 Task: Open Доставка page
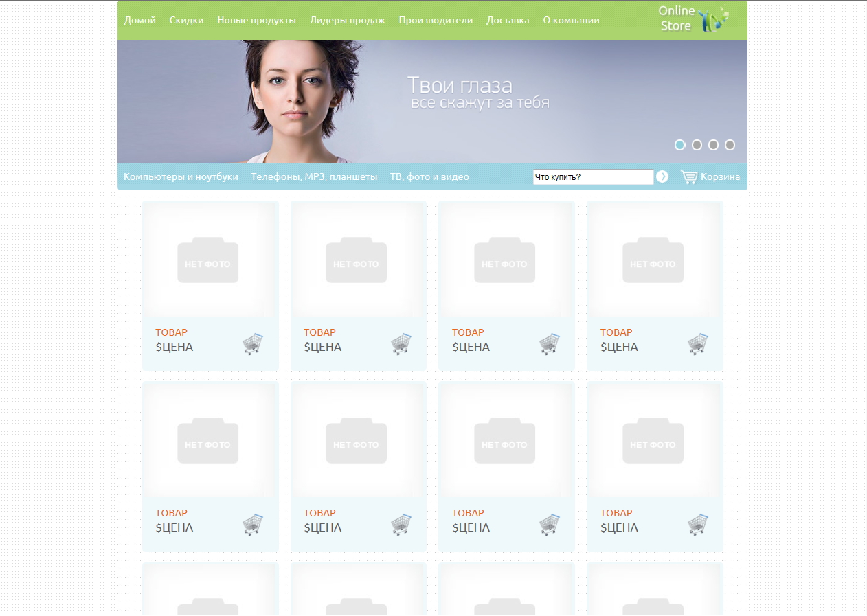click(508, 20)
